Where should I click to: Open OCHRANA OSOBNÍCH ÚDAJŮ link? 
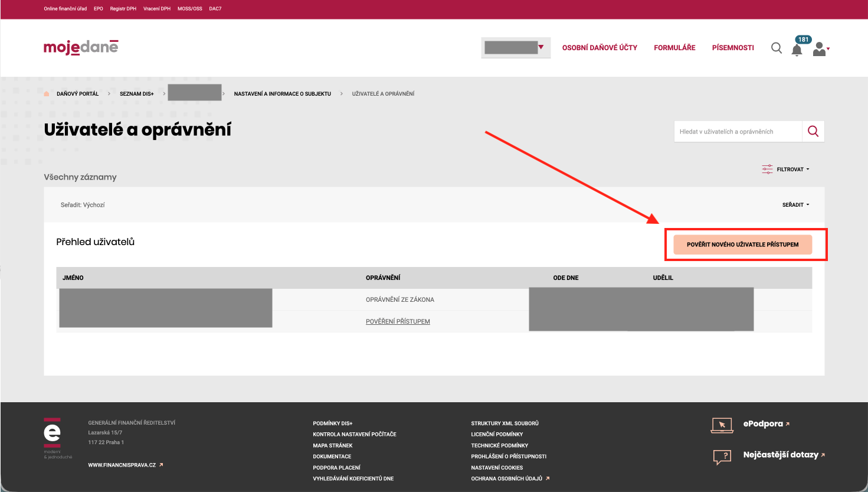(510, 478)
